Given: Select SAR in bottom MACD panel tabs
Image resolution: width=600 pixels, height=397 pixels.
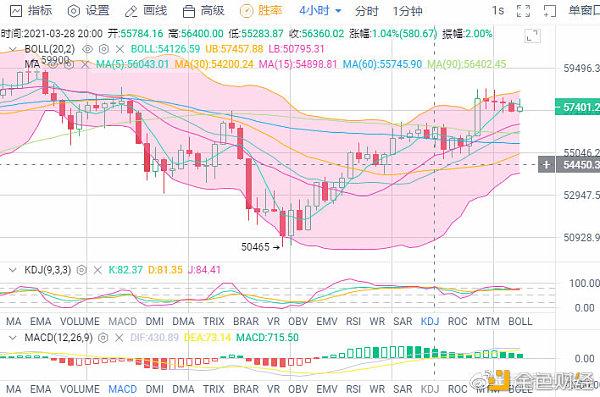Looking at the screenshot, I should tap(403, 389).
